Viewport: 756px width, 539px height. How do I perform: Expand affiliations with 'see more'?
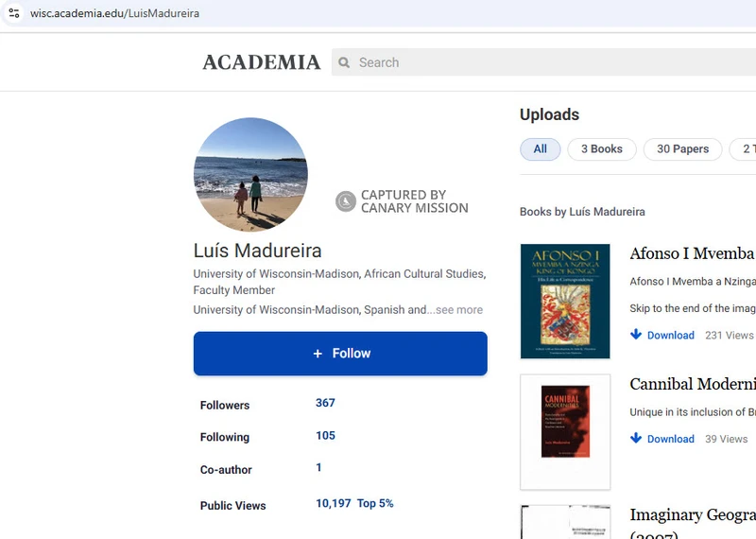pos(459,310)
